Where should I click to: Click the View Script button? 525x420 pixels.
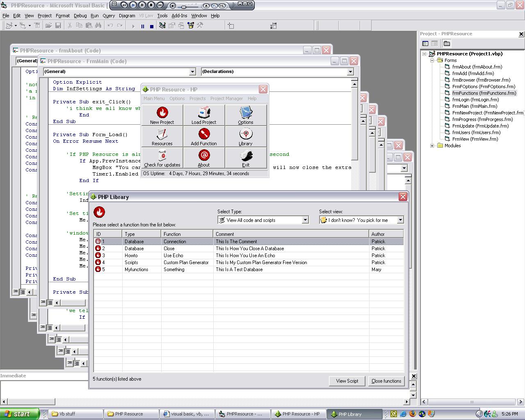point(347,381)
